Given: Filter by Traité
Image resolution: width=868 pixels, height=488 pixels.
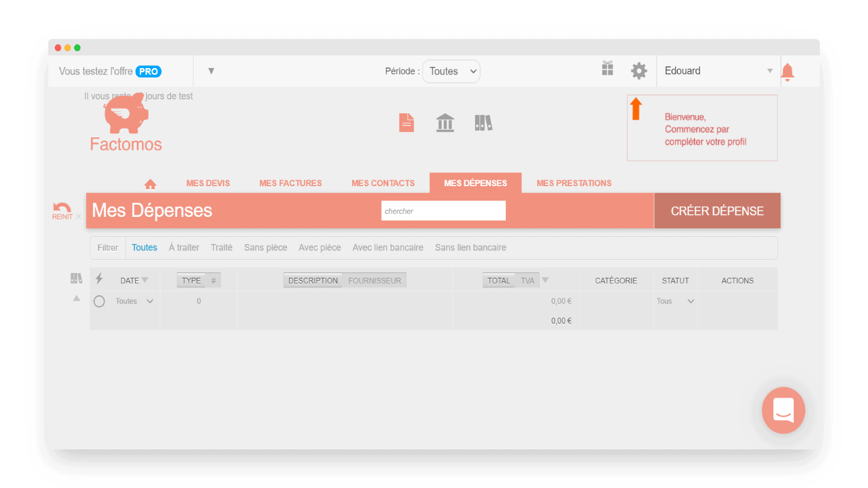Looking at the screenshot, I should tap(221, 248).
